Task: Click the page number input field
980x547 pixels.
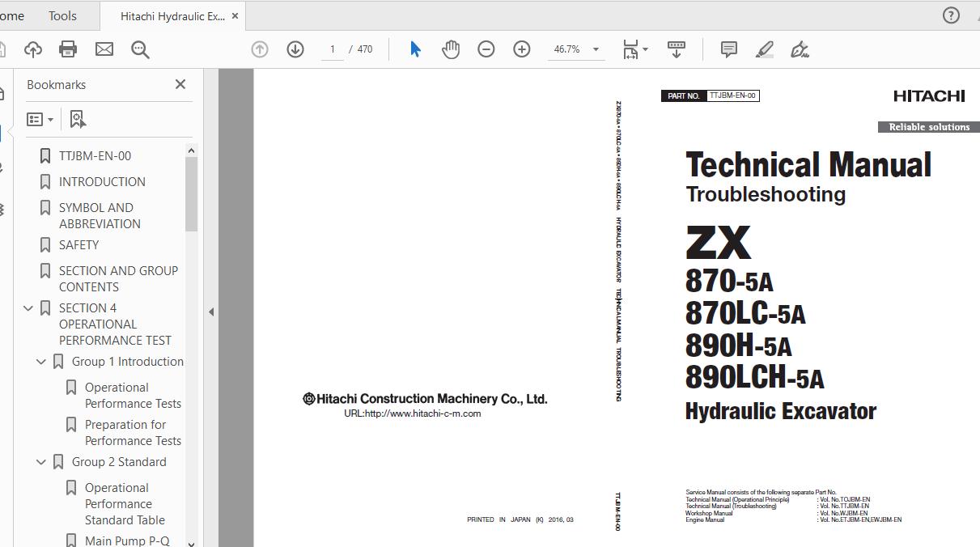Action: click(332, 49)
